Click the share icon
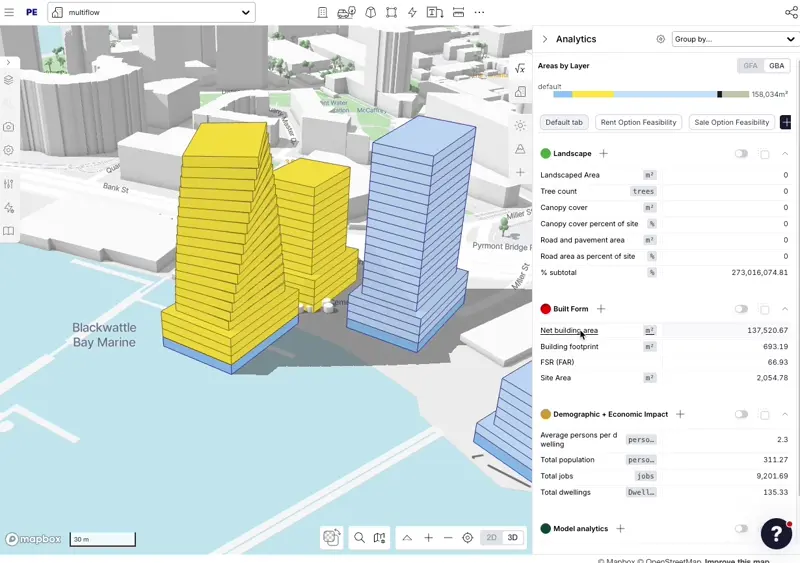Viewport: 800px width, 563px height. 791,12
